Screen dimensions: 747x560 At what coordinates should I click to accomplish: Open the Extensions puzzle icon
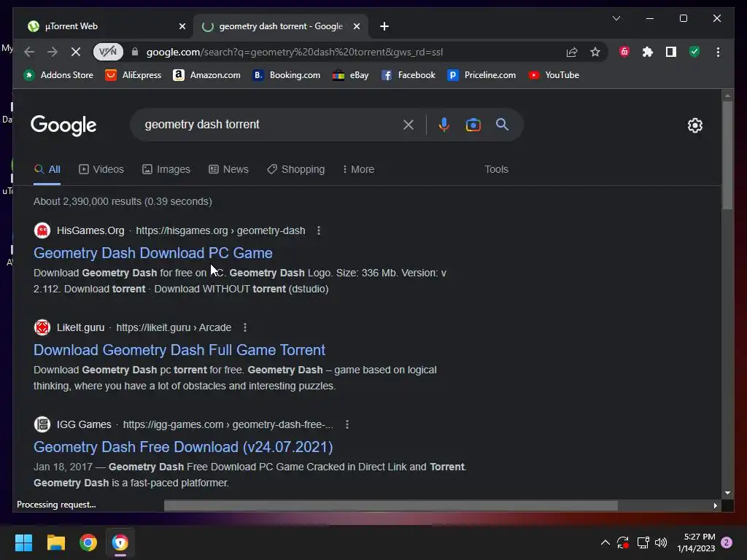tap(648, 52)
